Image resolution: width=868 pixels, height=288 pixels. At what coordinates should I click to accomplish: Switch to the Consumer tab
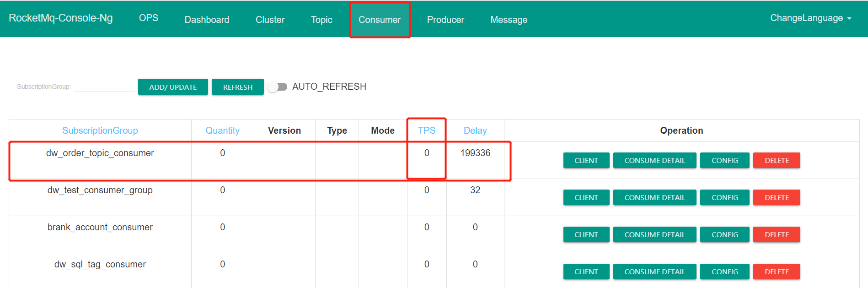379,20
